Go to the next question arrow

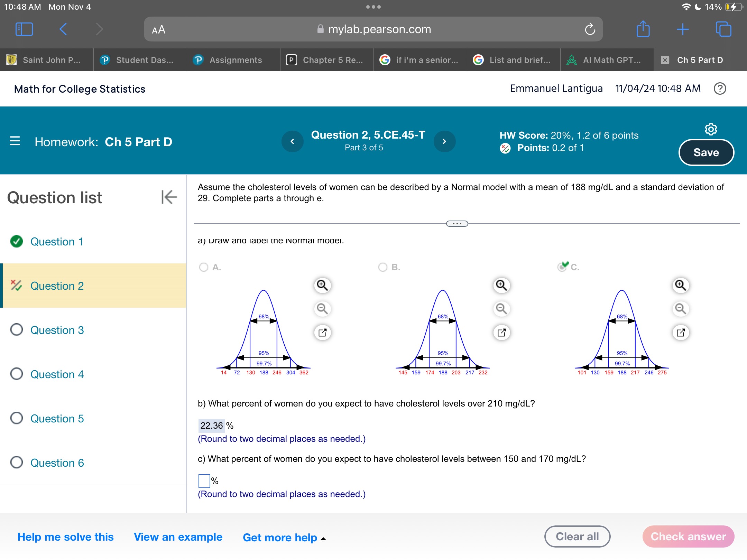tap(444, 141)
